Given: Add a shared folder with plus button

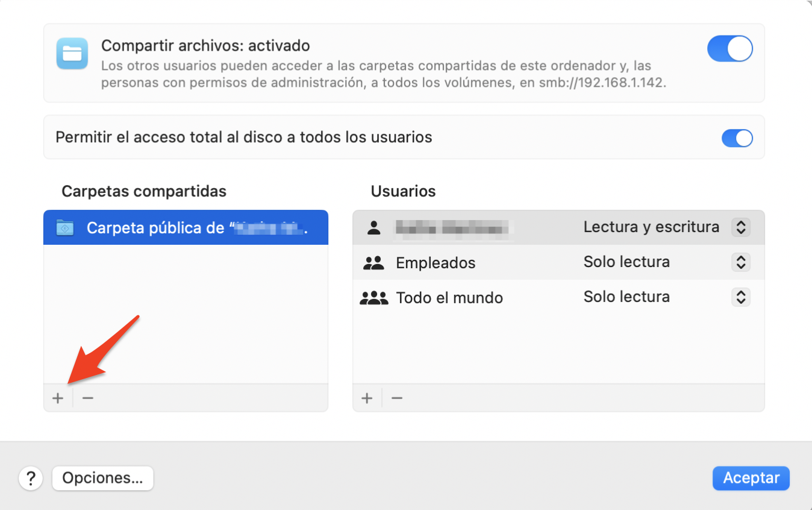Looking at the screenshot, I should pyautogui.click(x=58, y=398).
